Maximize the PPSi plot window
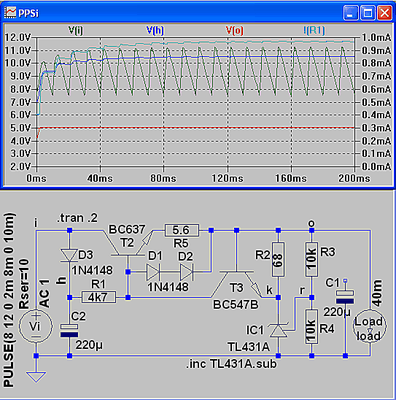Image resolution: width=396 pixels, height=400 pixels. (x=368, y=13)
